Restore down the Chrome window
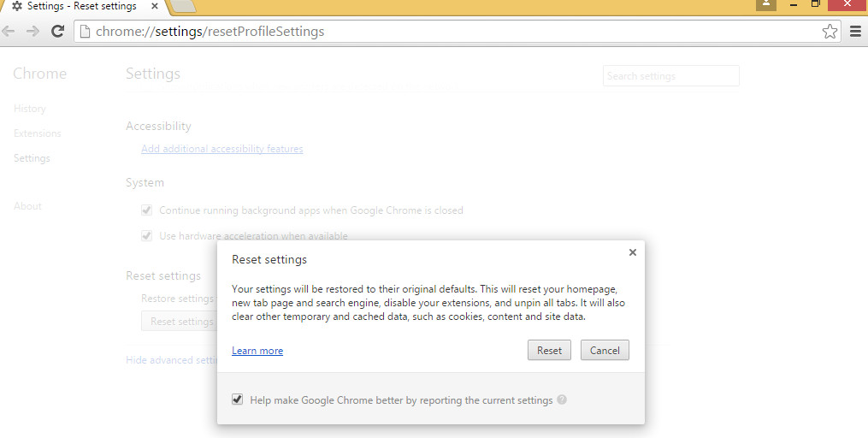The width and height of the screenshot is (868, 438). 816,4
